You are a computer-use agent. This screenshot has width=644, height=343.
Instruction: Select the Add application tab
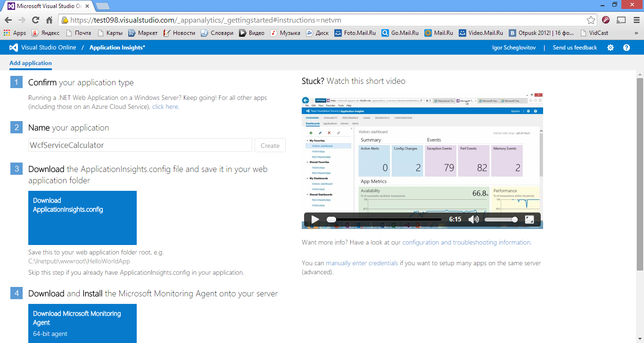click(31, 63)
